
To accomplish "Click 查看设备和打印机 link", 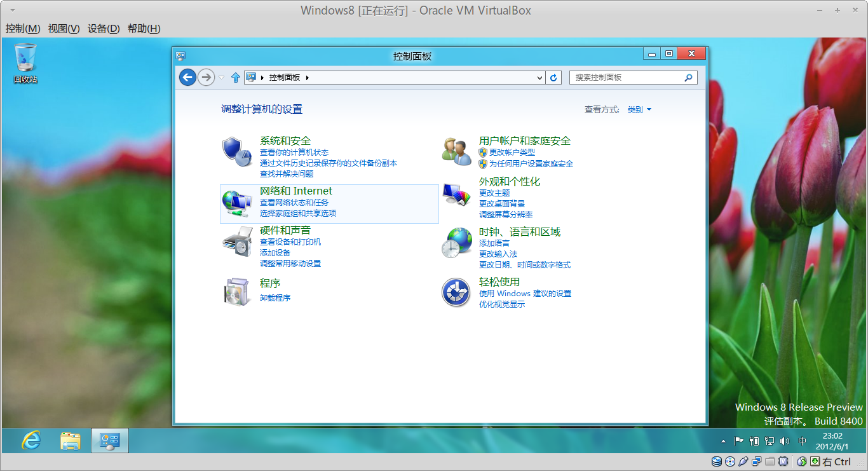I will [290, 242].
